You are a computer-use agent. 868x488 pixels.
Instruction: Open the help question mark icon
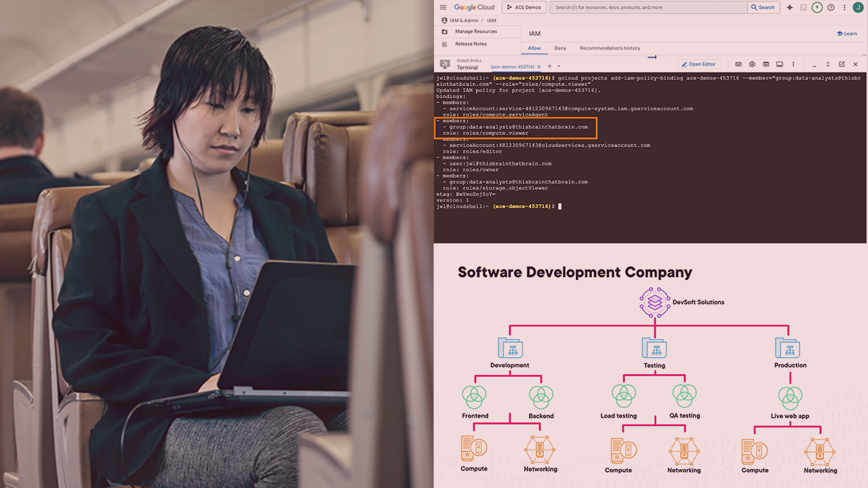pos(831,7)
